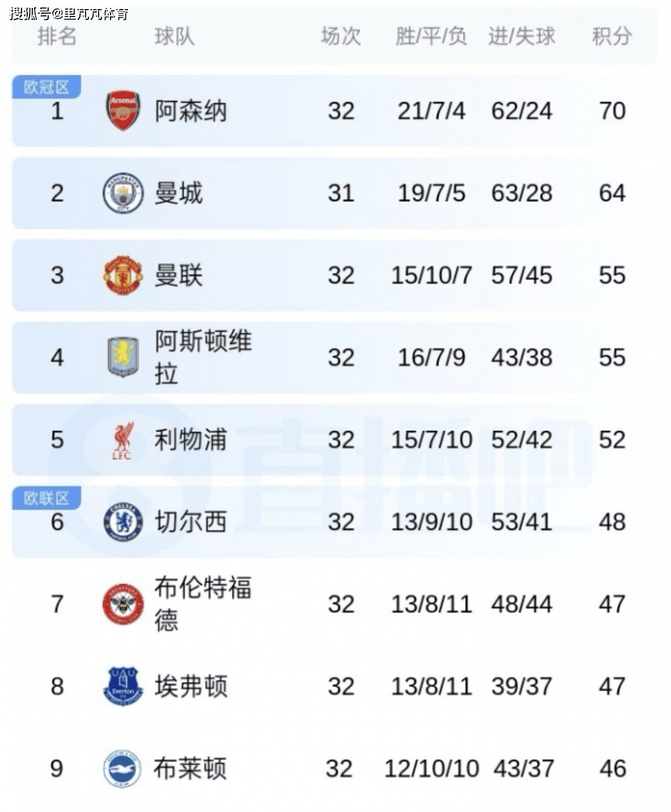
Task: Click the Brighton seagull crest
Action: (123, 768)
